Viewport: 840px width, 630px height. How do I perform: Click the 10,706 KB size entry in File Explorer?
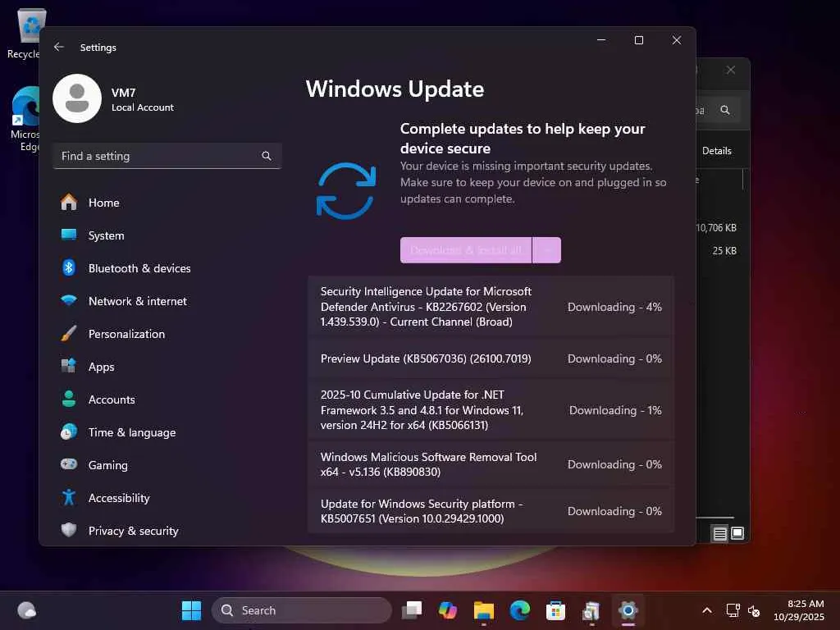[716, 228]
